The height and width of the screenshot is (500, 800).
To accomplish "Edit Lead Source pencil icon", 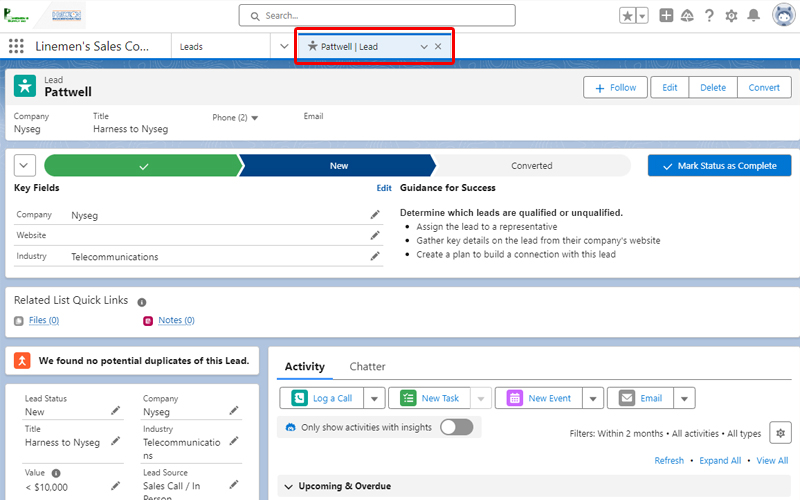I will coord(234,484).
